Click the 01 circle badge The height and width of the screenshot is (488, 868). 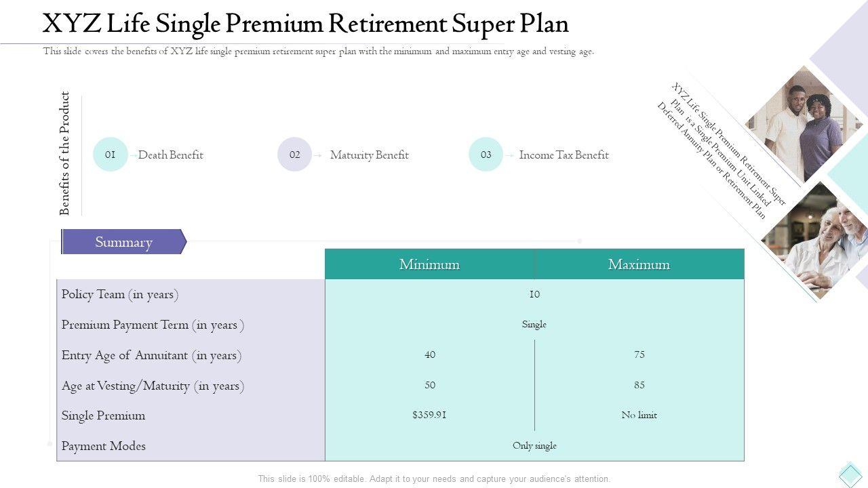[x=110, y=155]
